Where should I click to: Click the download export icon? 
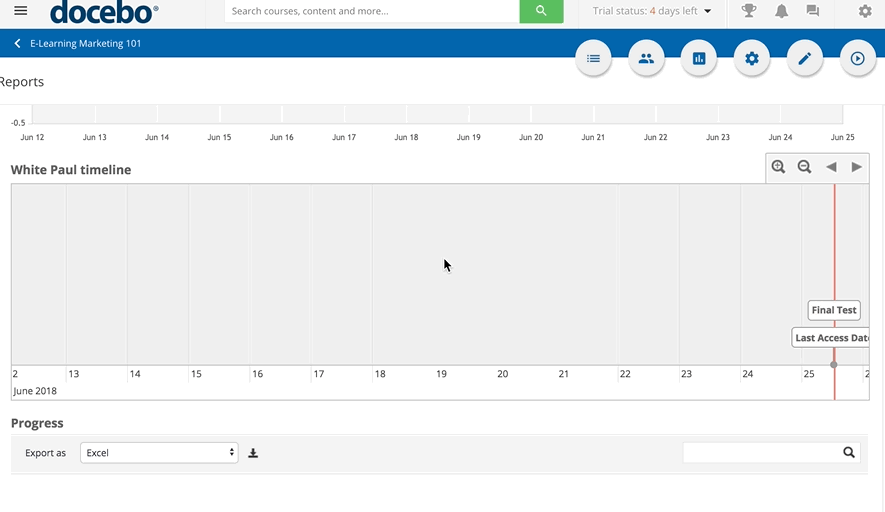[253, 453]
